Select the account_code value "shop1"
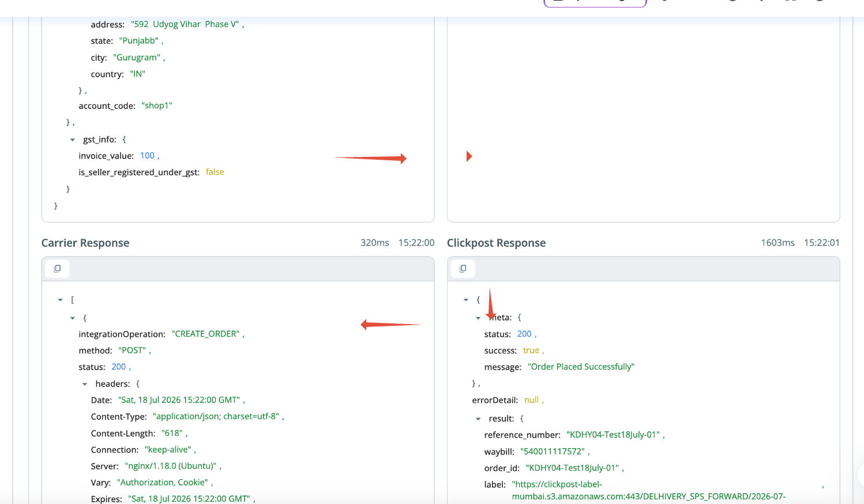 coord(157,106)
